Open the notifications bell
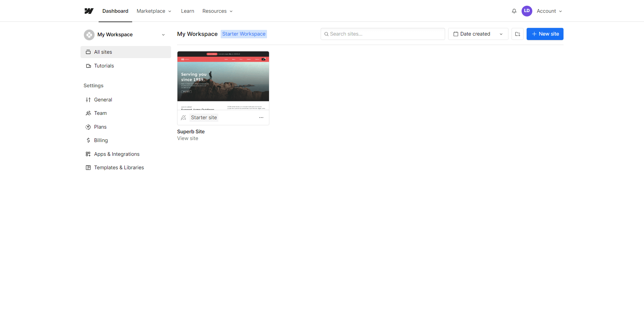This screenshot has width=644, height=313. 514,11
